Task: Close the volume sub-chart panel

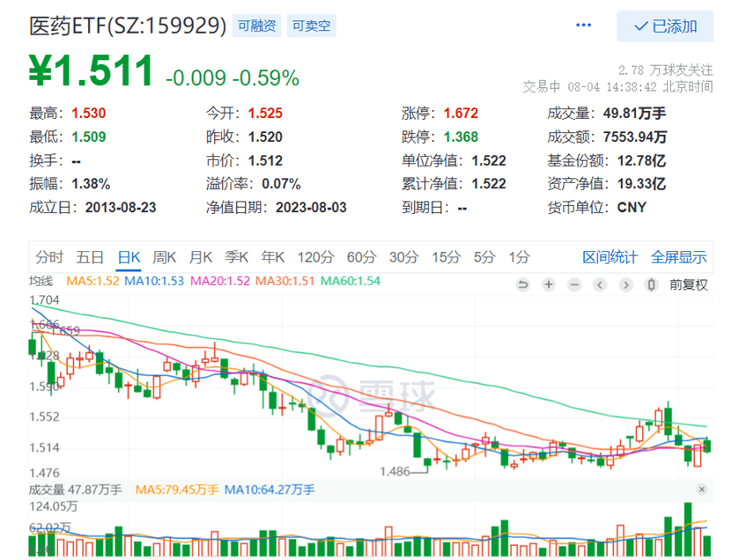Action: [701, 489]
